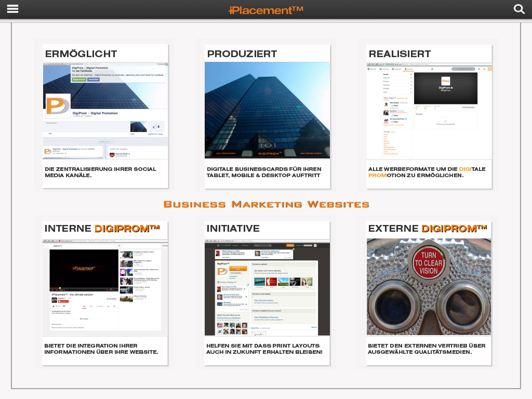Click the SlideShare screenshot under INITIATIVE
The height and width of the screenshot is (399, 532).
[267, 287]
